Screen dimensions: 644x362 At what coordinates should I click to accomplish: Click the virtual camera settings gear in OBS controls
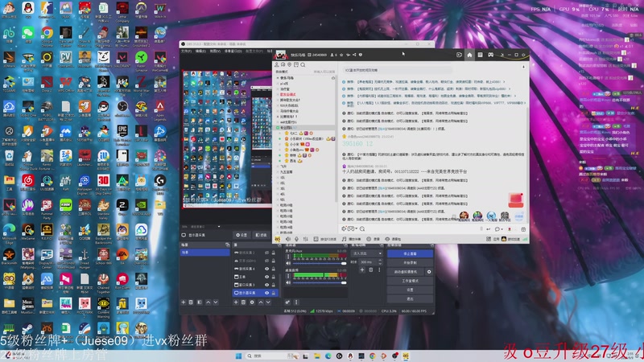tap(429, 272)
